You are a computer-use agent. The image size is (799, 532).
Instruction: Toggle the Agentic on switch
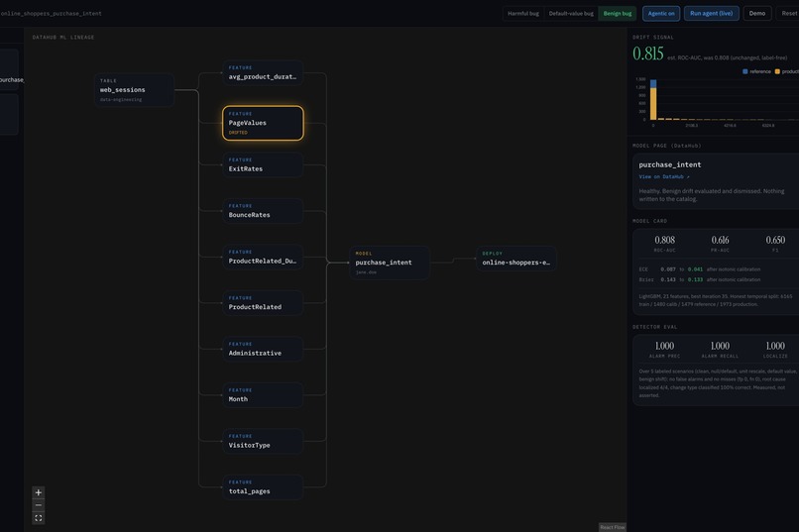661,13
